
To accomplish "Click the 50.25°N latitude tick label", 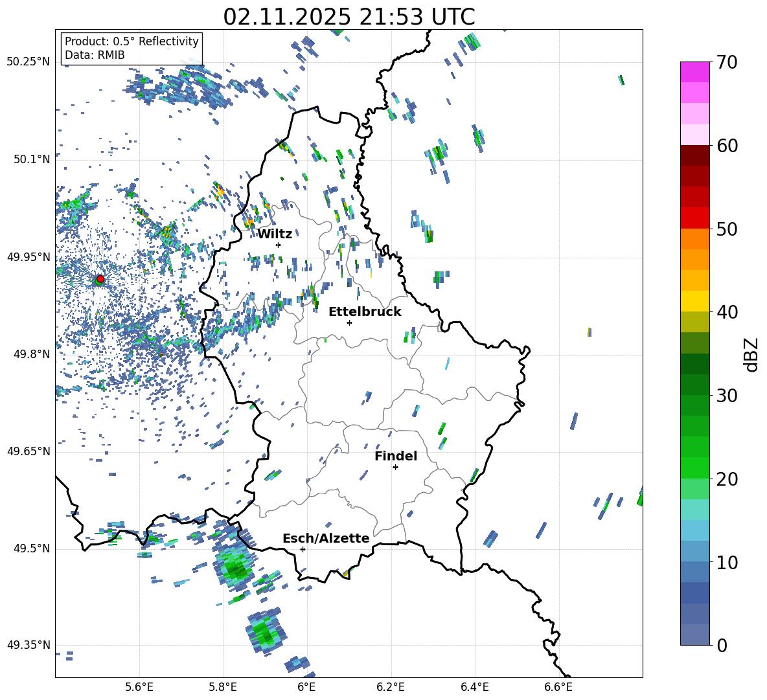I will (x=28, y=62).
